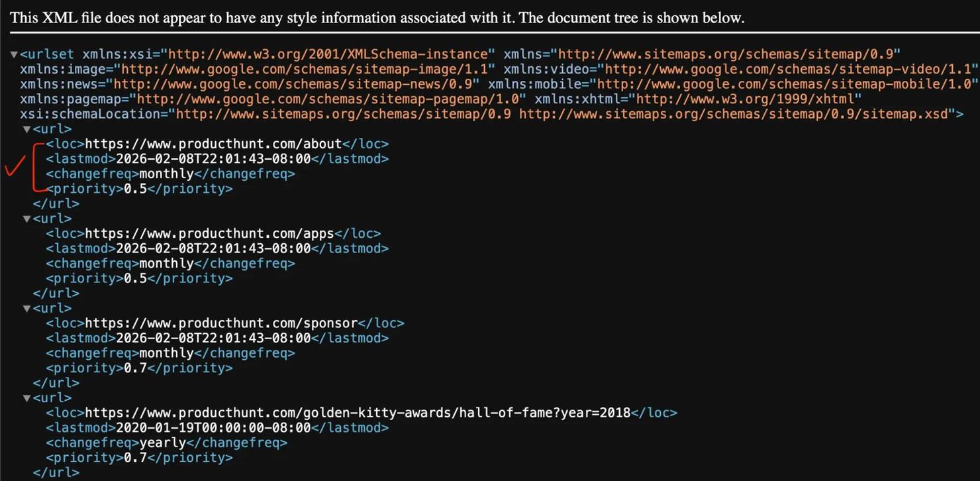980x481 pixels.
Task: Click the about page's monthly changefreq value
Action: pos(166,174)
